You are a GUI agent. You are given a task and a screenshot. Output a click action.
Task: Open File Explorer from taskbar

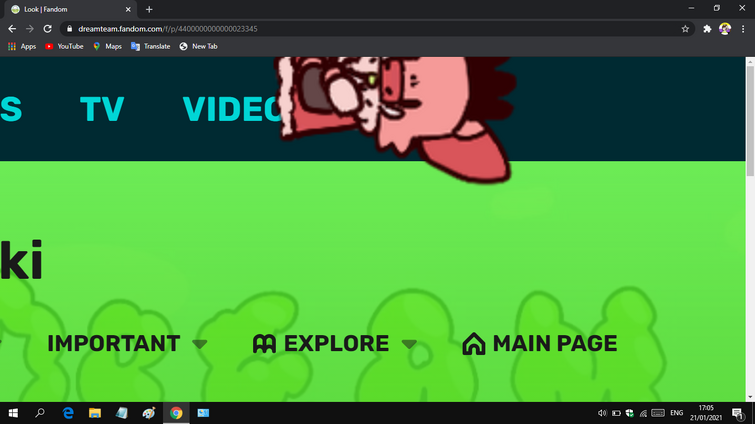tap(95, 413)
